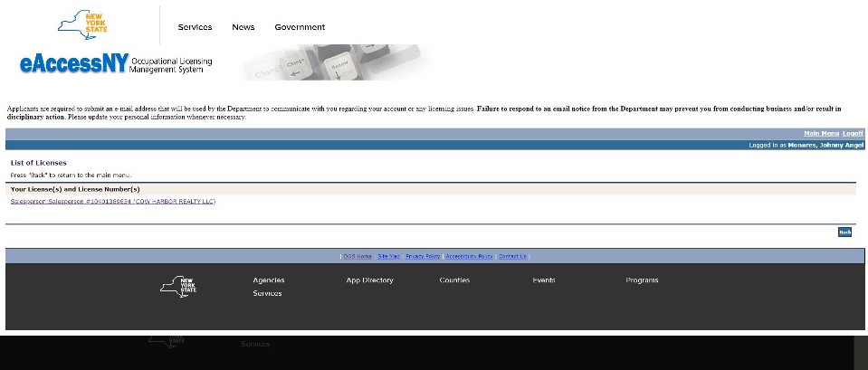Open Programs footer link

pyautogui.click(x=642, y=280)
